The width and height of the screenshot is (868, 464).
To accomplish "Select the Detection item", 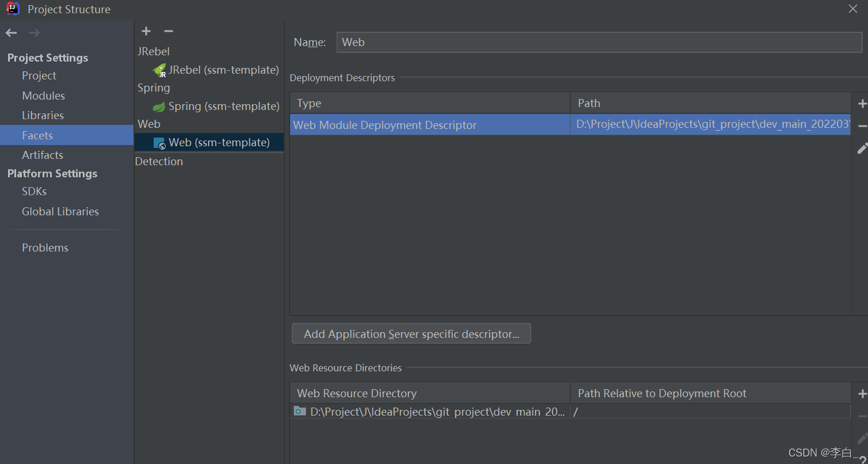I will (159, 161).
